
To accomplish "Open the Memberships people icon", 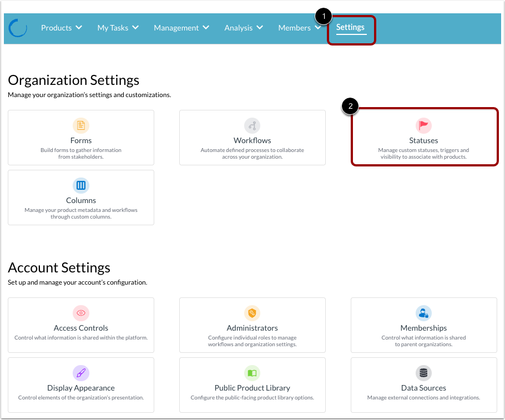I will (x=423, y=313).
